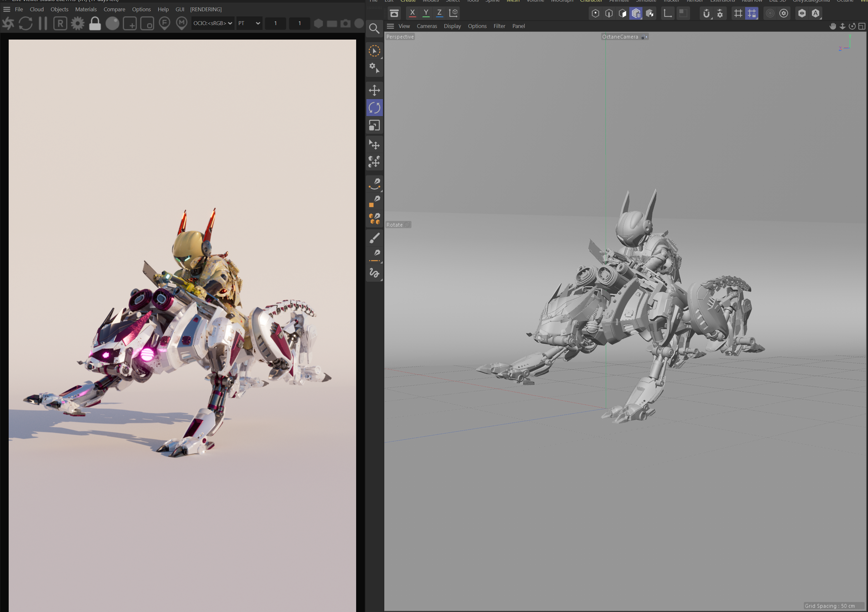Pause the Live Viewer render
This screenshot has height=612, width=868.
point(43,23)
